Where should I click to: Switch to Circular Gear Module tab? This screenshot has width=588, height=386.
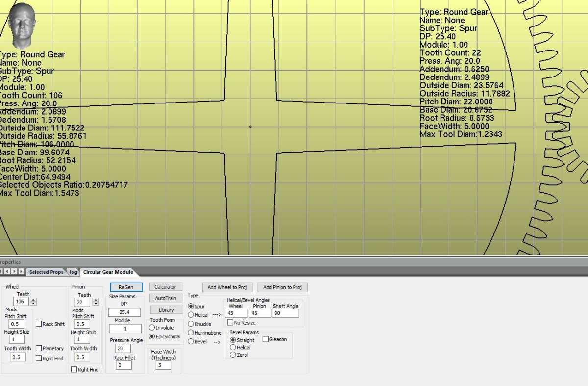tap(108, 272)
